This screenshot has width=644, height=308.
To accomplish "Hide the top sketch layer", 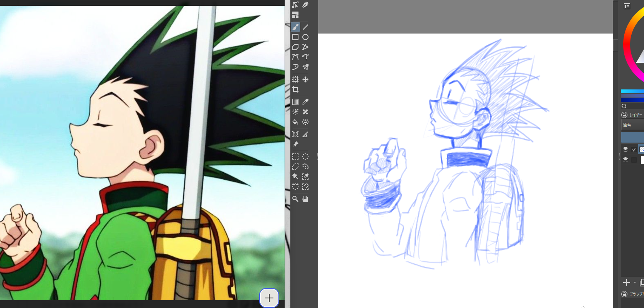I will click(625, 149).
